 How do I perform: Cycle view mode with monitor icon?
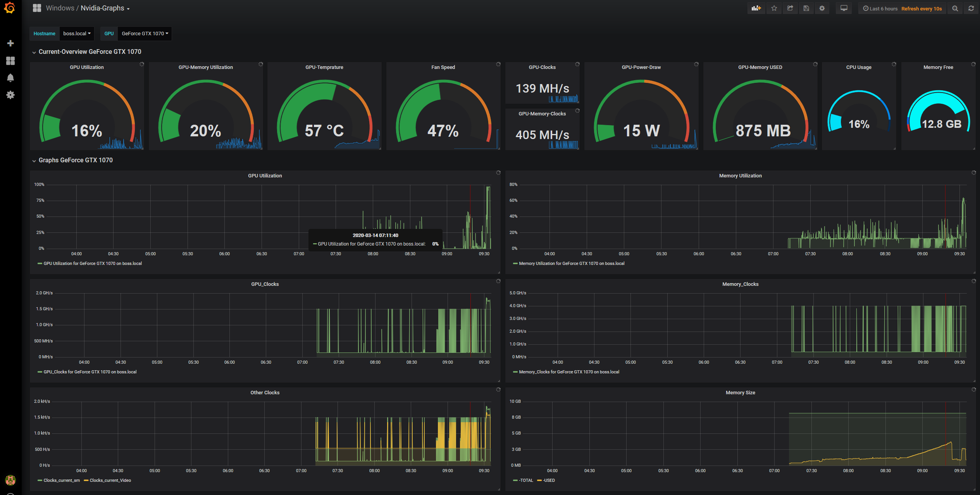point(844,8)
